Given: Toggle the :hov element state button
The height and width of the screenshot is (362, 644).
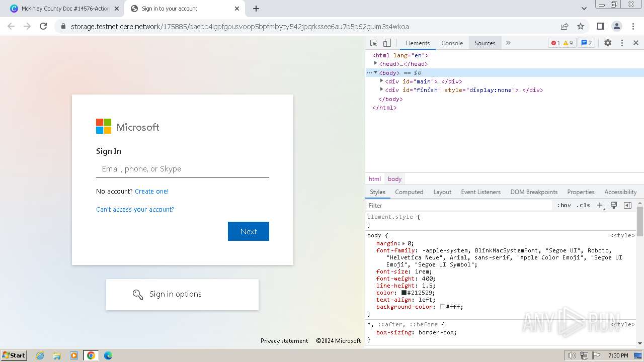Looking at the screenshot, I should coord(564,205).
